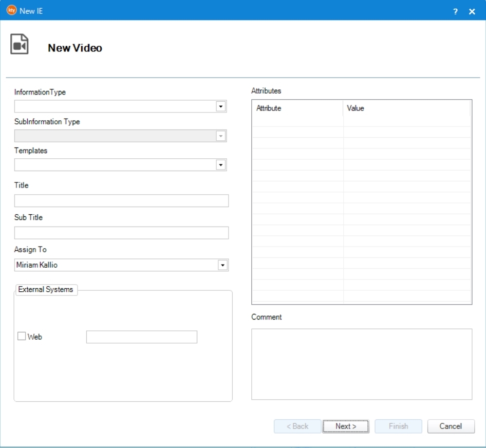
Task: Open the InformationType dropdown
Action: [221, 106]
